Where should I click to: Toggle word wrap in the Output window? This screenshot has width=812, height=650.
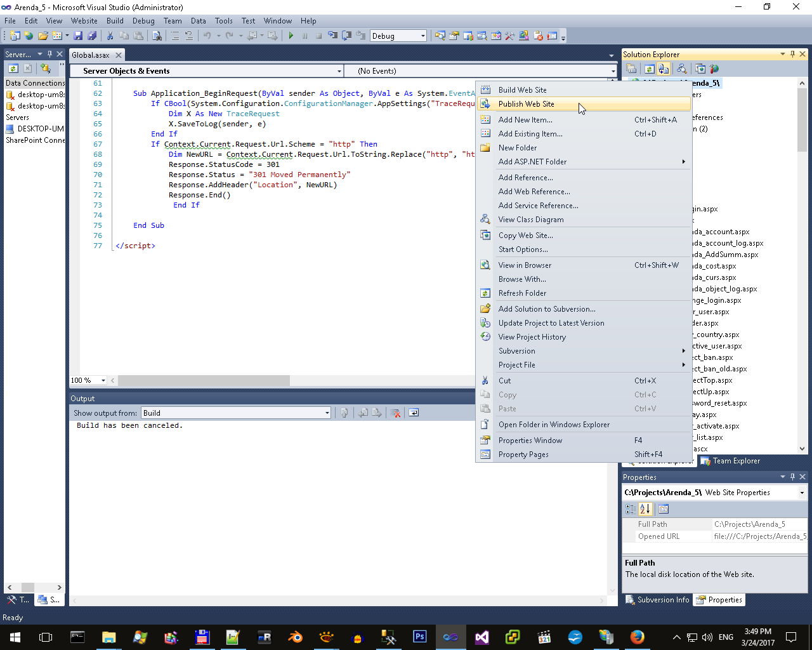(414, 413)
